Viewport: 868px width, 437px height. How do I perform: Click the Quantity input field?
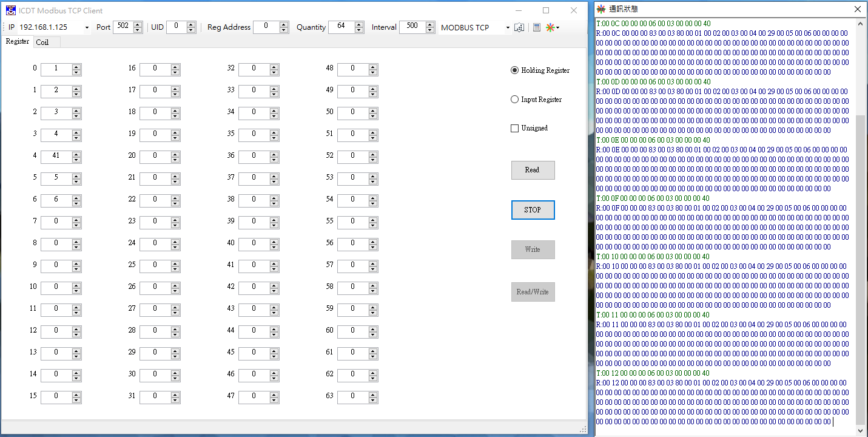pyautogui.click(x=341, y=27)
